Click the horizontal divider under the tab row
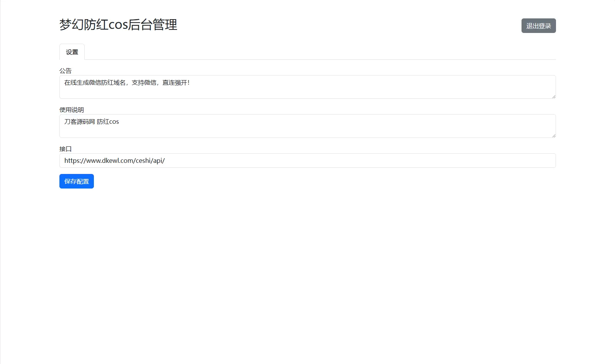Screen dimensions: 615x364 pos(307,60)
